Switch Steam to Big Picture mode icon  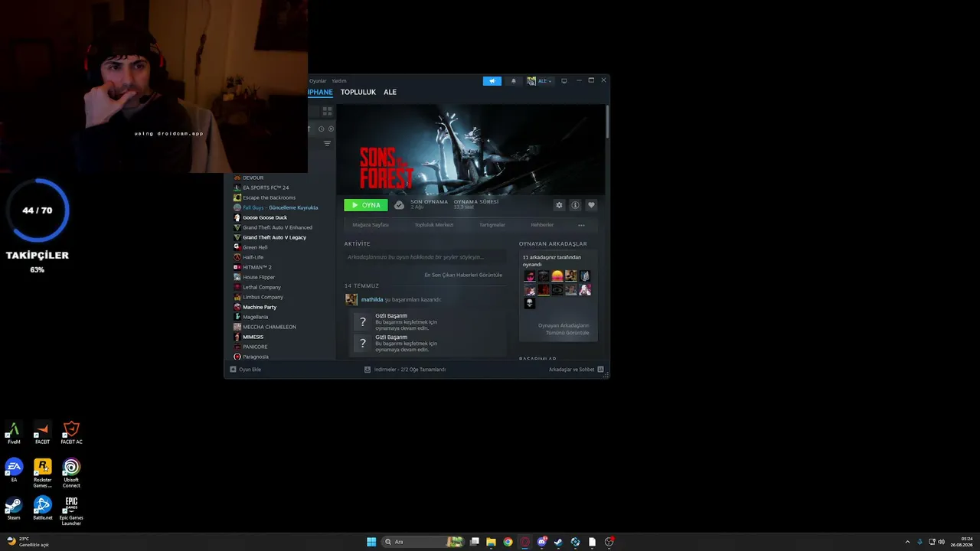click(564, 81)
